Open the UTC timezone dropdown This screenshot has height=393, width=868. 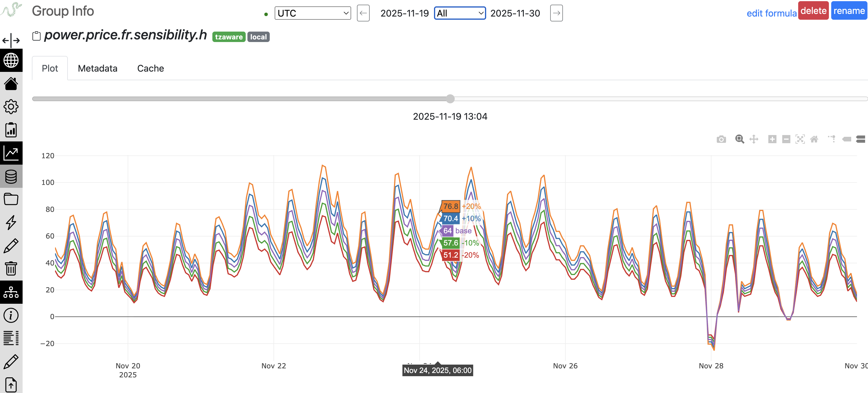coord(312,13)
